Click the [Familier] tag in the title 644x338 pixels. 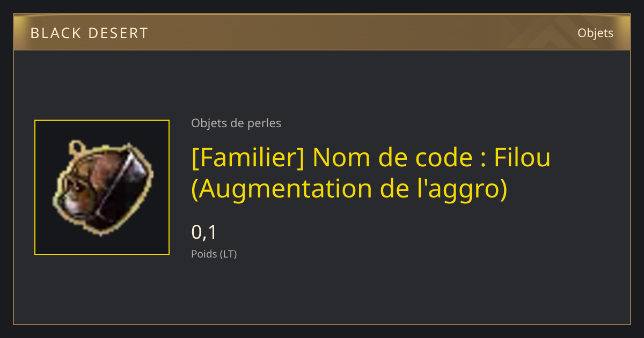point(248,158)
